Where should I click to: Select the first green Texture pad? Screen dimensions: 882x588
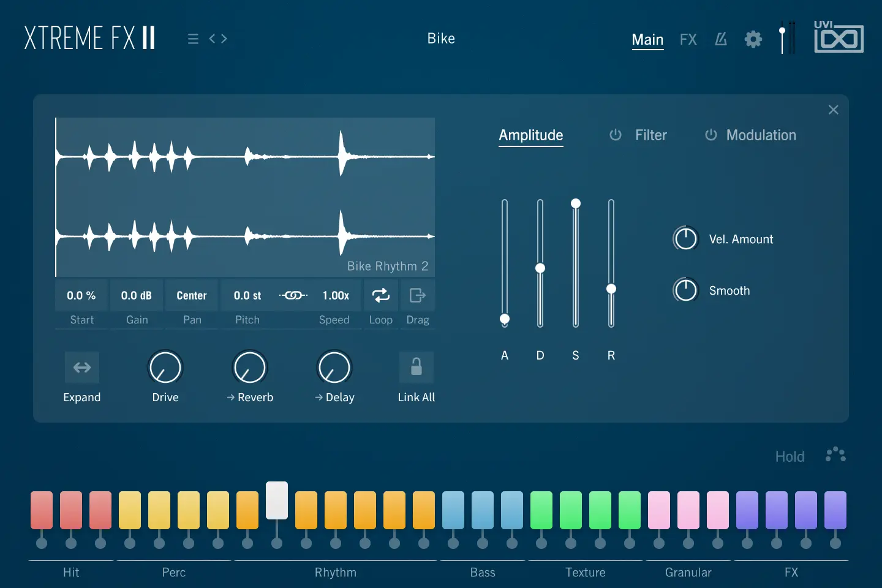(541, 510)
